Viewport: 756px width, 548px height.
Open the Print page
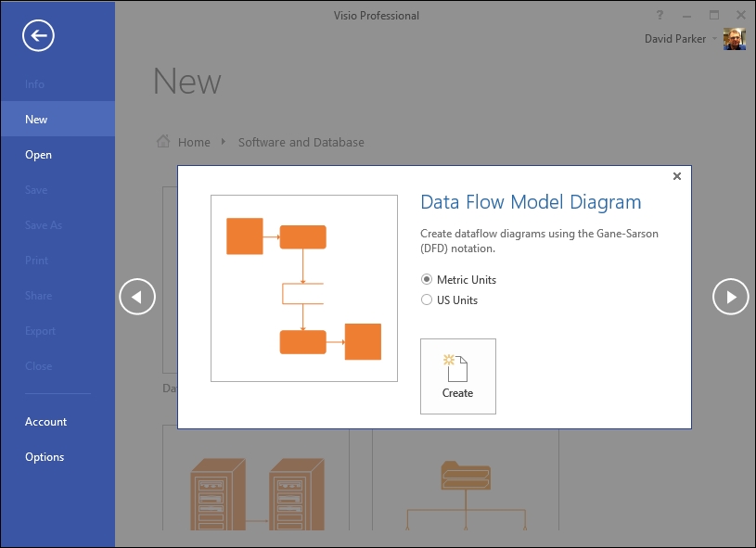[36, 260]
